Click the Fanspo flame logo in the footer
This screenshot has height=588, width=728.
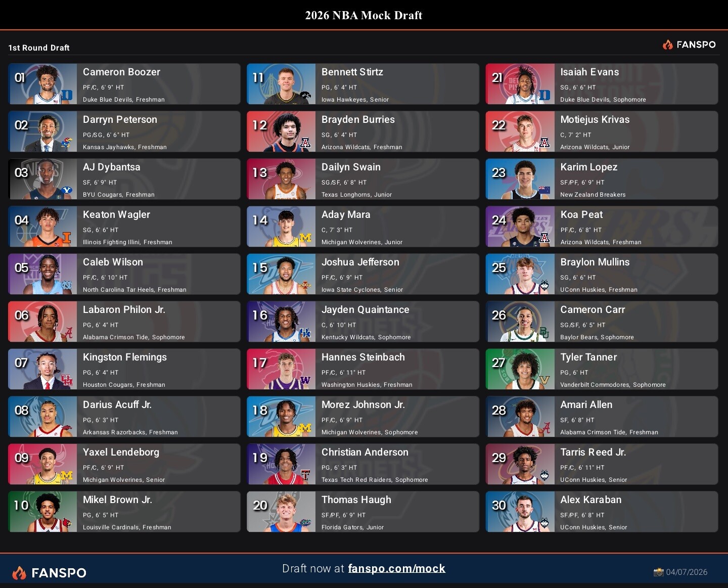19,573
